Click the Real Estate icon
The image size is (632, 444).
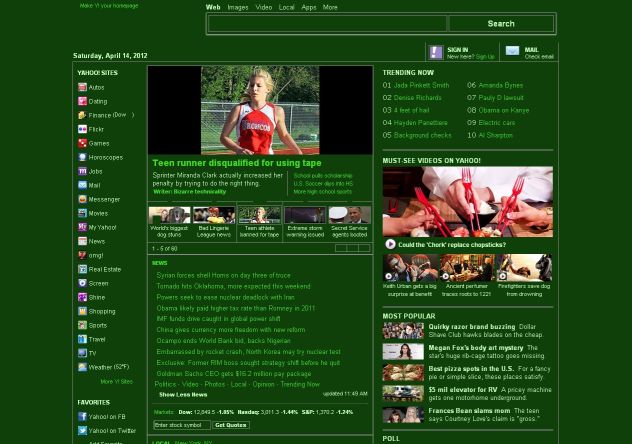(x=82, y=269)
